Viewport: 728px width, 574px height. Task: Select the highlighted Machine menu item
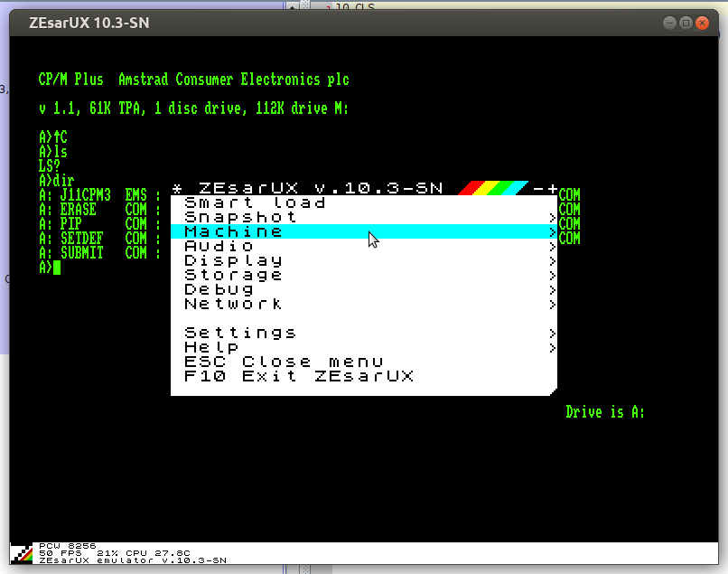click(363, 231)
